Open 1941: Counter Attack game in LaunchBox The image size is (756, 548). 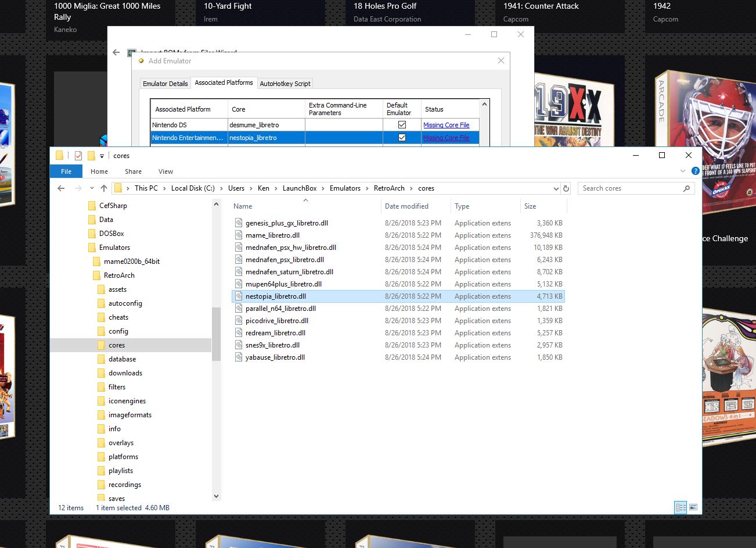pos(541,6)
